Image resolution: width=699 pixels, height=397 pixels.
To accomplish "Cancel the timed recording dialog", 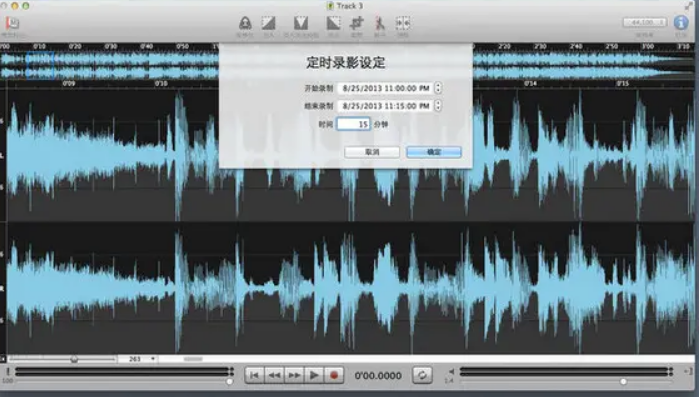I will [372, 152].
